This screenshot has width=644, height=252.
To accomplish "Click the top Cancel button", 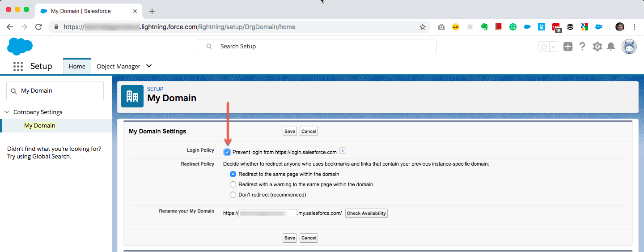I will click(309, 132).
